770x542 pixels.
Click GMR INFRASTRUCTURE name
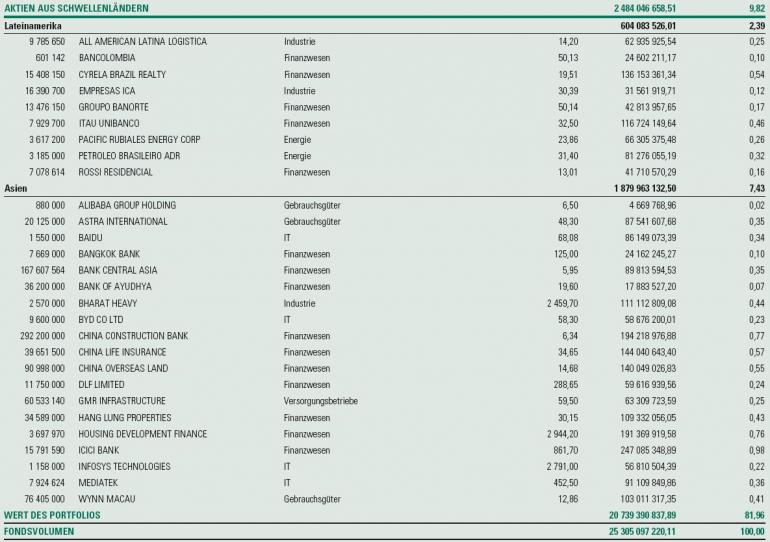tap(122, 401)
